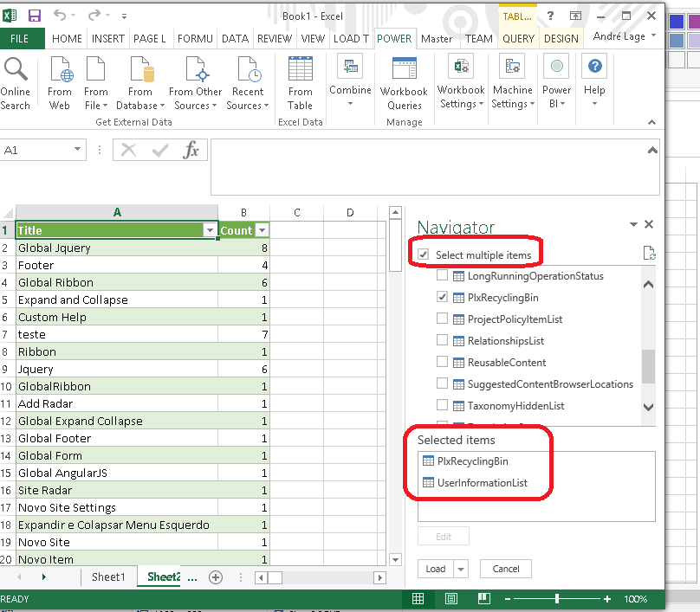The image size is (700, 612).
Task: Click the Power Query Help icon
Action: [x=594, y=66]
